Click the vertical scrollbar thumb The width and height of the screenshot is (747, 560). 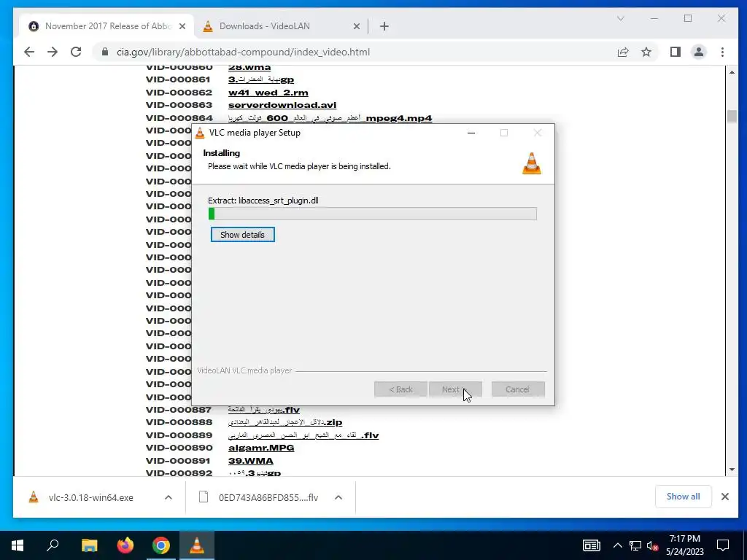pyautogui.click(x=732, y=116)
